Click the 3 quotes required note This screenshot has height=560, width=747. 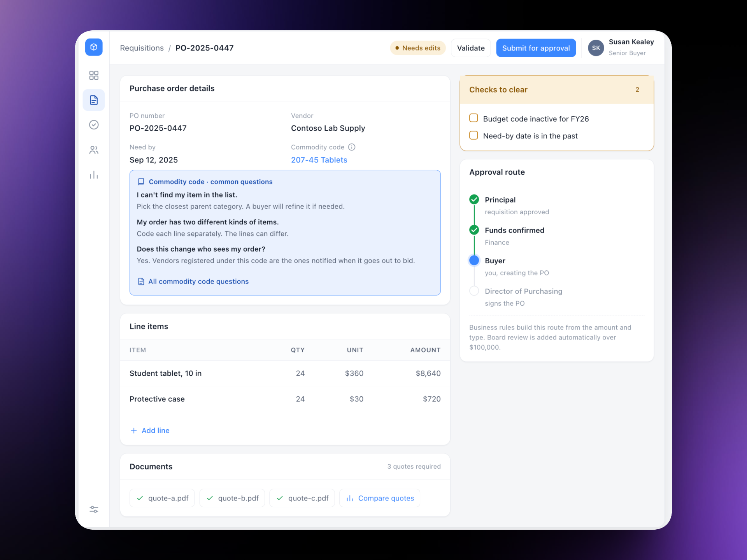coord(414,466)
